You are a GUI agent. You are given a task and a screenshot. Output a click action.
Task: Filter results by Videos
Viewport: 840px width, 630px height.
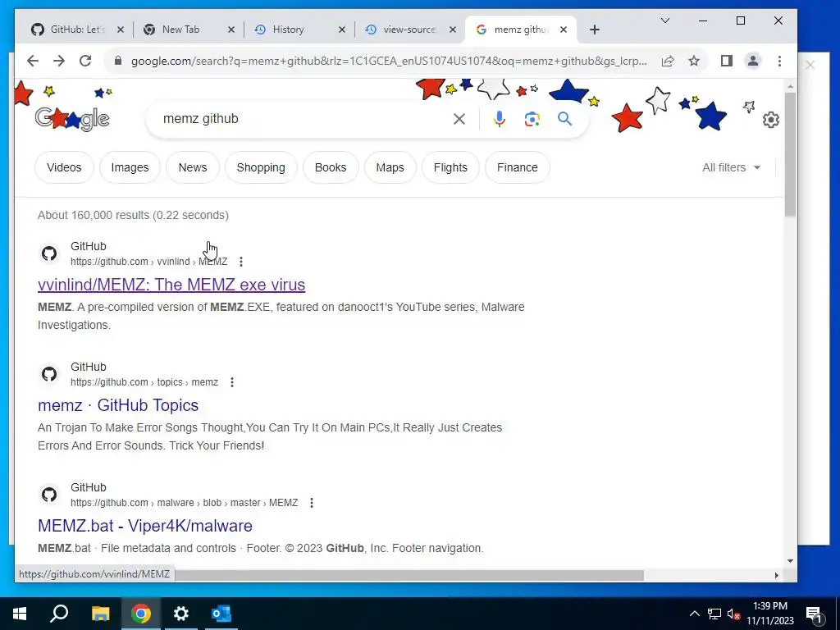(x=64, y=167)
